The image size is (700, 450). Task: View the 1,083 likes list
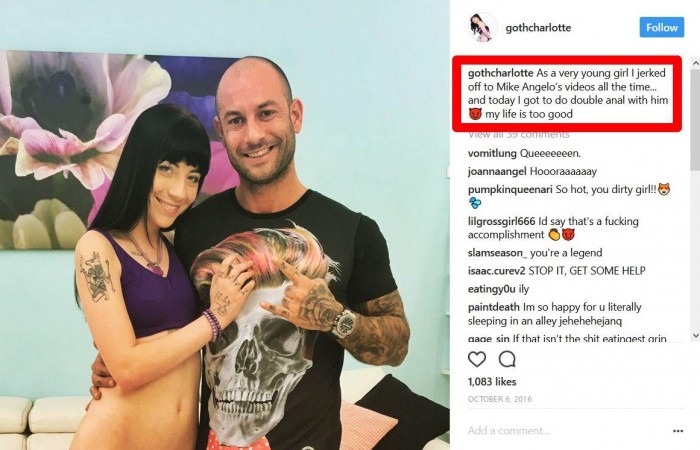[x=492, y=382]
